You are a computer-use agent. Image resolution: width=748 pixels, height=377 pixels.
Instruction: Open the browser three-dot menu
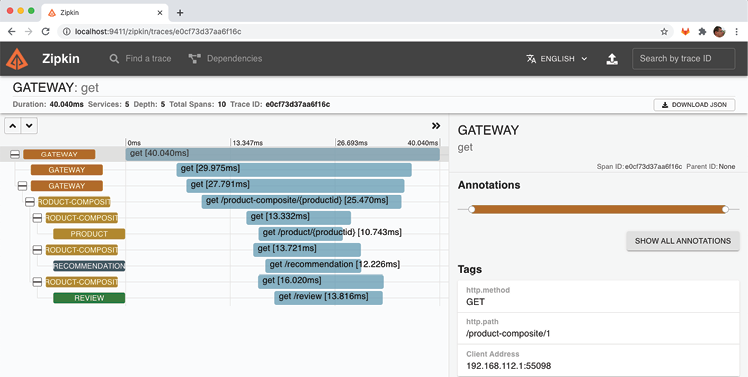coord(737,31)
